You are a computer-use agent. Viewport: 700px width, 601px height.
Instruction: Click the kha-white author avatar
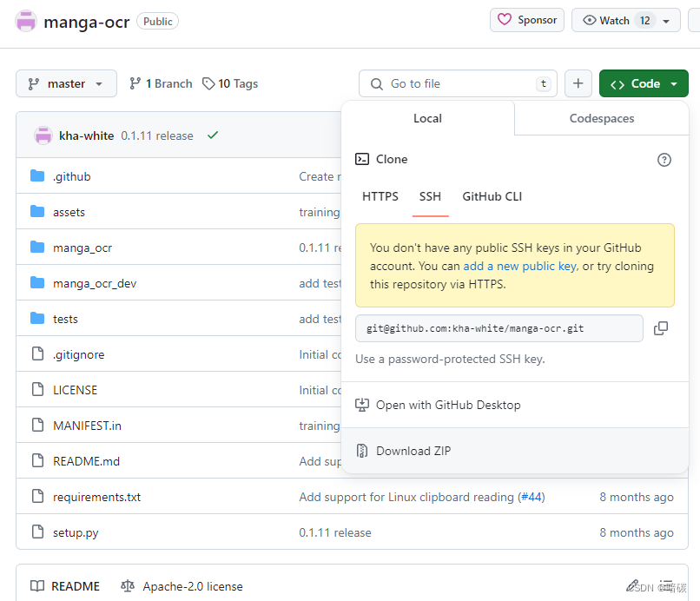[43, 135]
